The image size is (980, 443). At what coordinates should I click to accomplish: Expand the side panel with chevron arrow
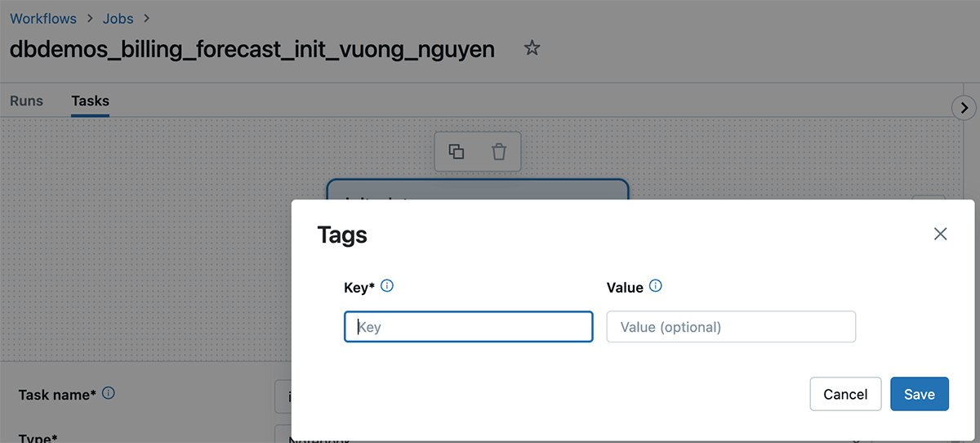click(964, 107)
